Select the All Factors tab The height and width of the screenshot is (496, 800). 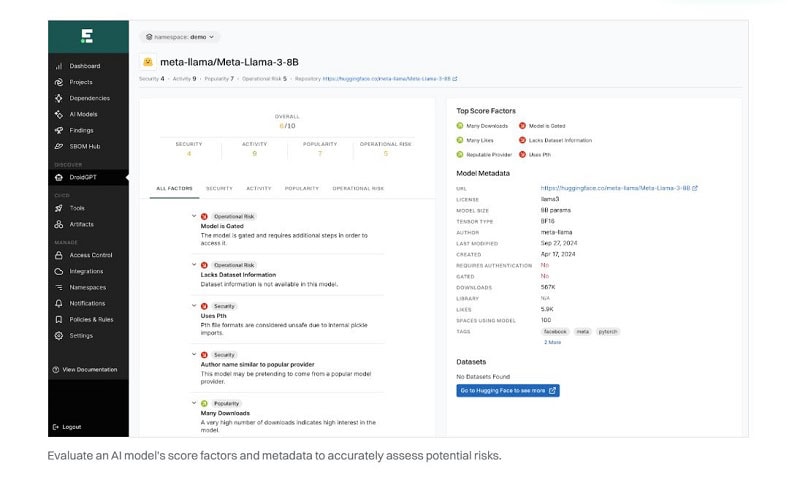point(174,188)
